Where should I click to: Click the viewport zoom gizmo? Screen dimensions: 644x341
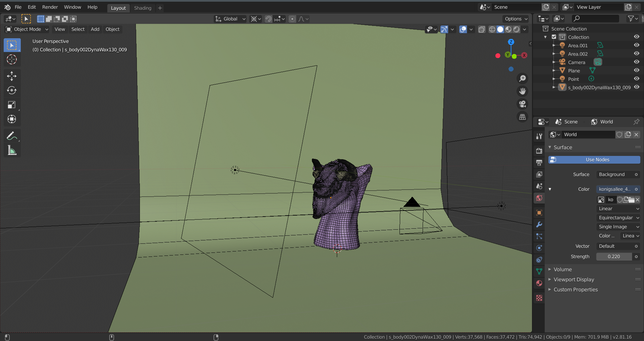[523, 78]
